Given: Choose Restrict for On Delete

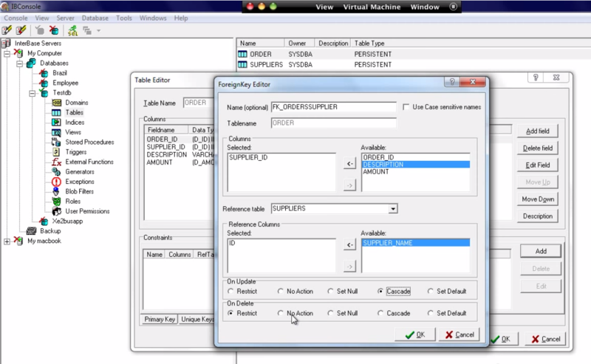Looking at the screenshot, I should coord(230,313).
